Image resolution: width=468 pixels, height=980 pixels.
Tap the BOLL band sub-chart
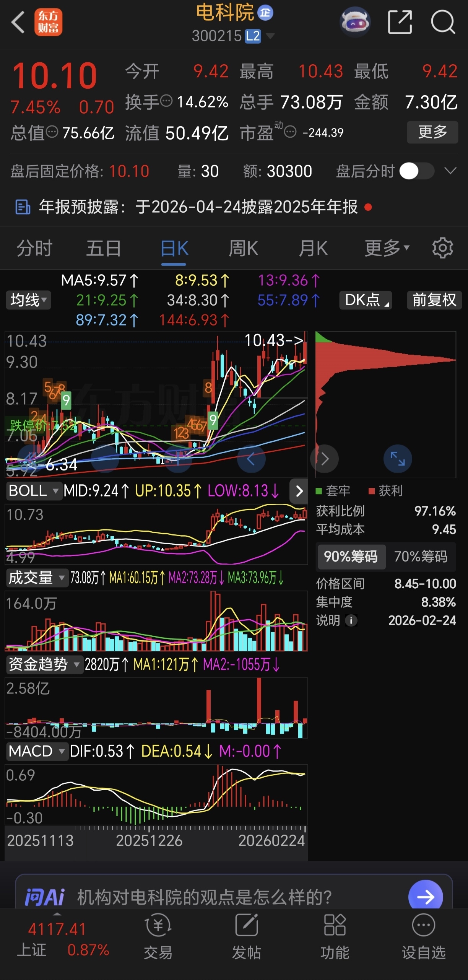pyautogui.click(x=156, y=534)
